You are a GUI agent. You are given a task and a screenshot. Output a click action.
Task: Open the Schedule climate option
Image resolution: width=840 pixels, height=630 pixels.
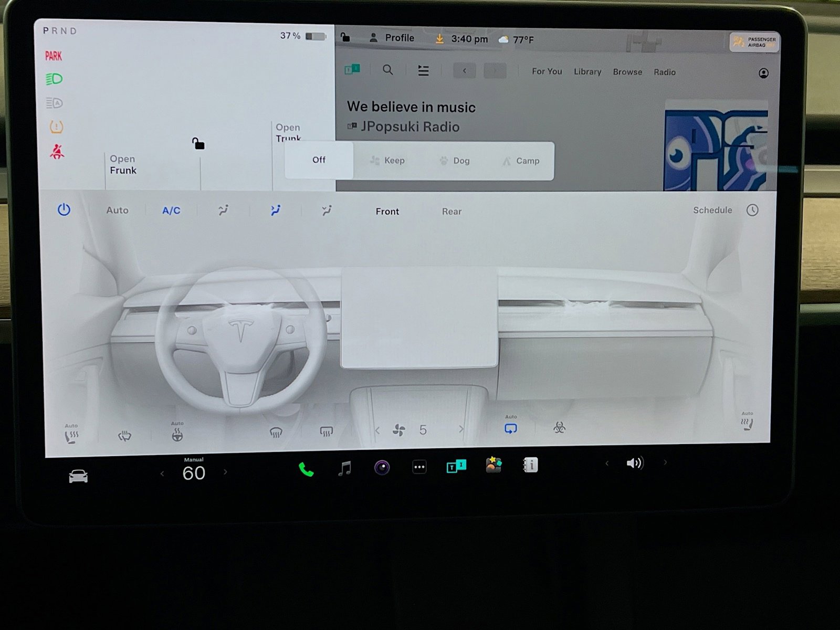coord(712,210)
